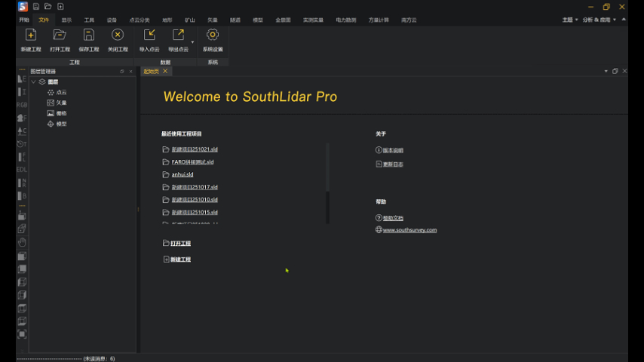Click the 导入点云 (Import Point Cloud) icon
644x362 pixels.
click(x=149, y=35)
